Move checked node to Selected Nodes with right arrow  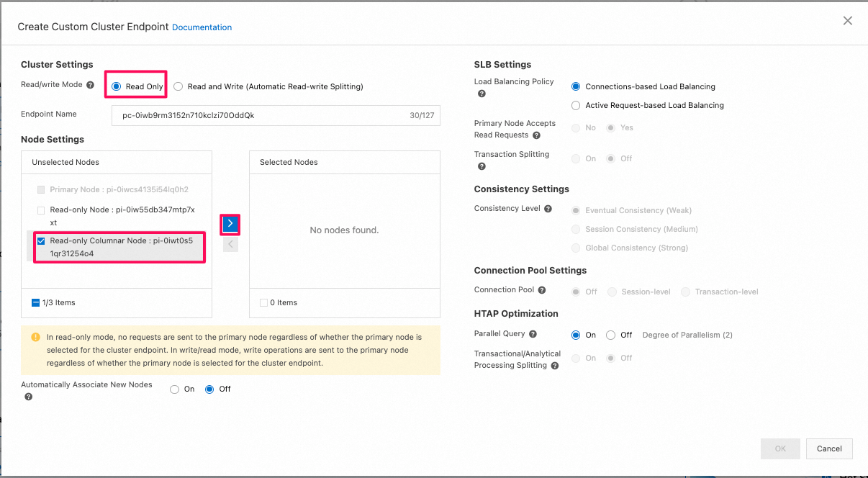tap(230, 224)
